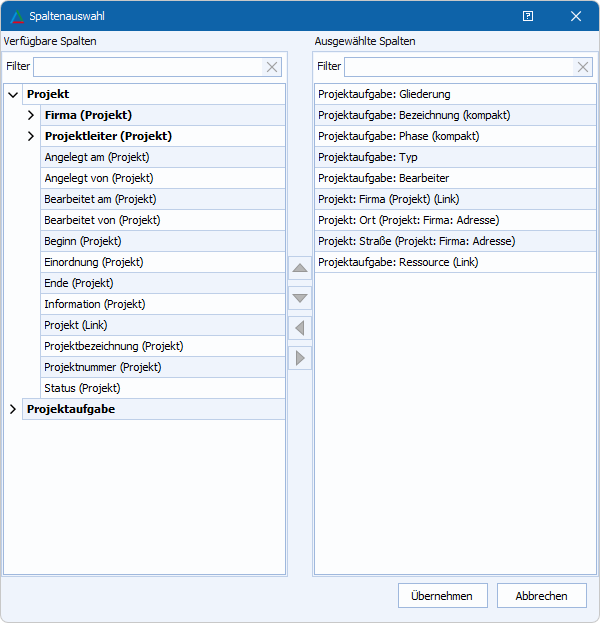Focus the Ausgewählte Spalten filter field
Viewport: 600px width, 623px height.
pos(458,67)
